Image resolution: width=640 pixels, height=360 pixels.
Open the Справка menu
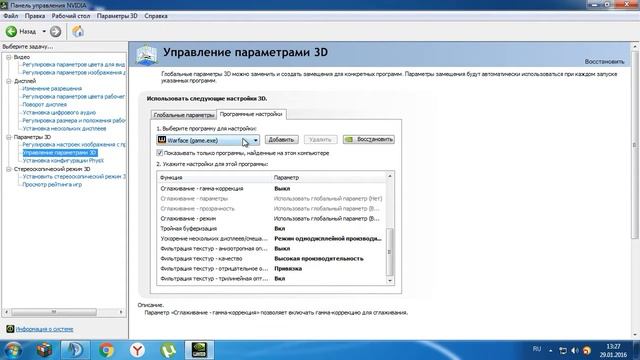point(156,16)
